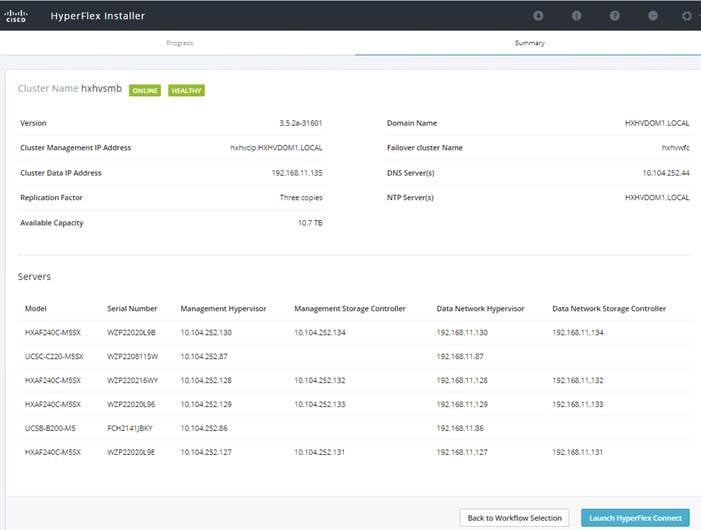
Task: Select version value 3.5.2a-31601
Action: (x=300, y=123)
